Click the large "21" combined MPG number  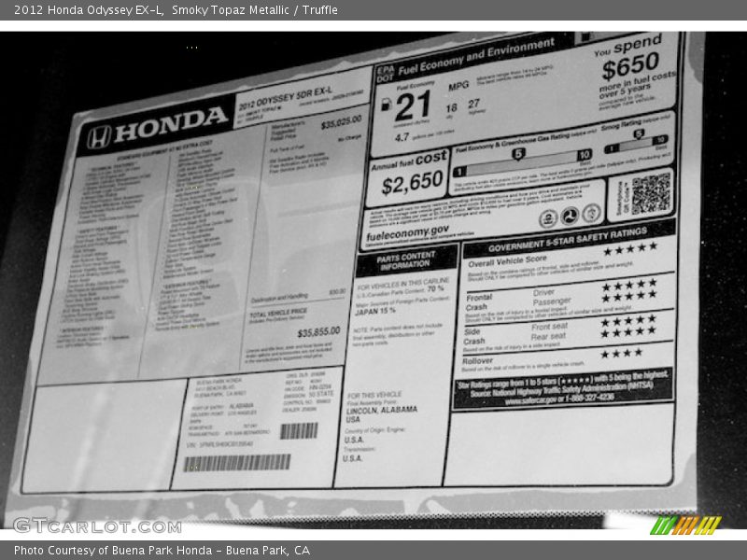coord(413,105)
